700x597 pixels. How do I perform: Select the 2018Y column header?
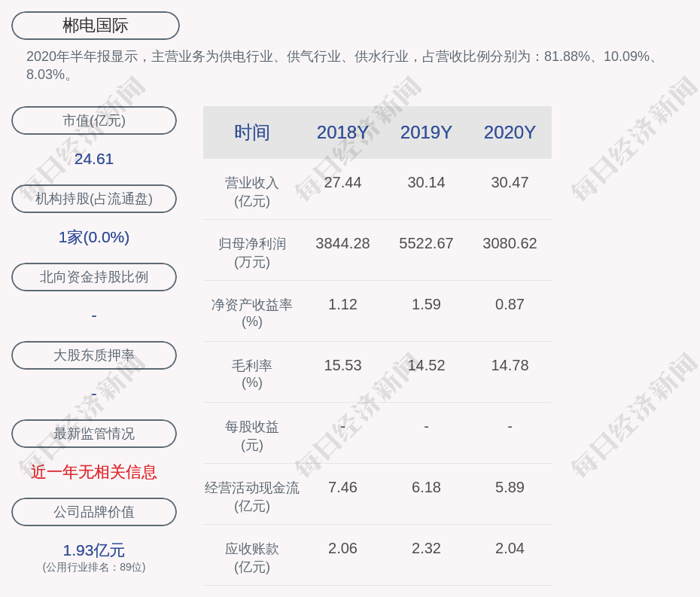342,132
